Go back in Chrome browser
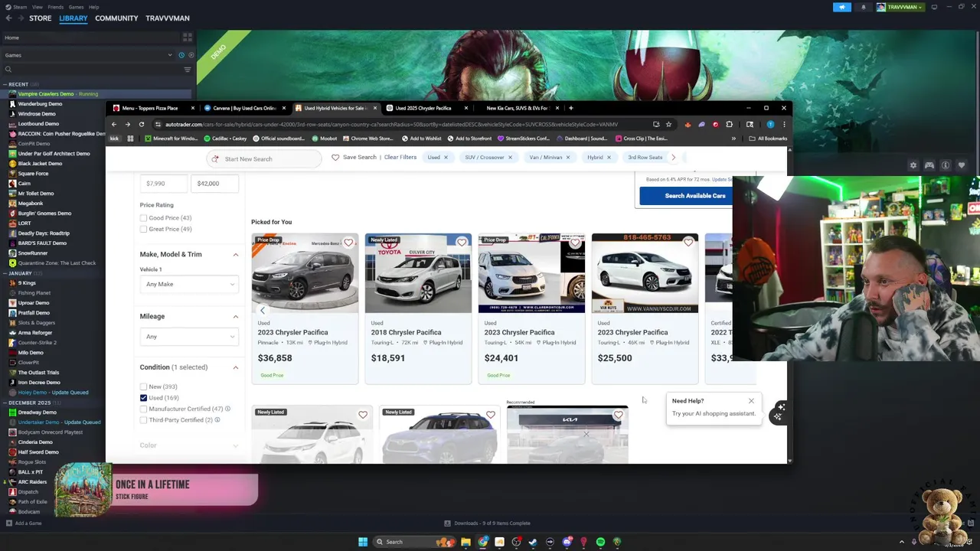 tap(114, 124)
